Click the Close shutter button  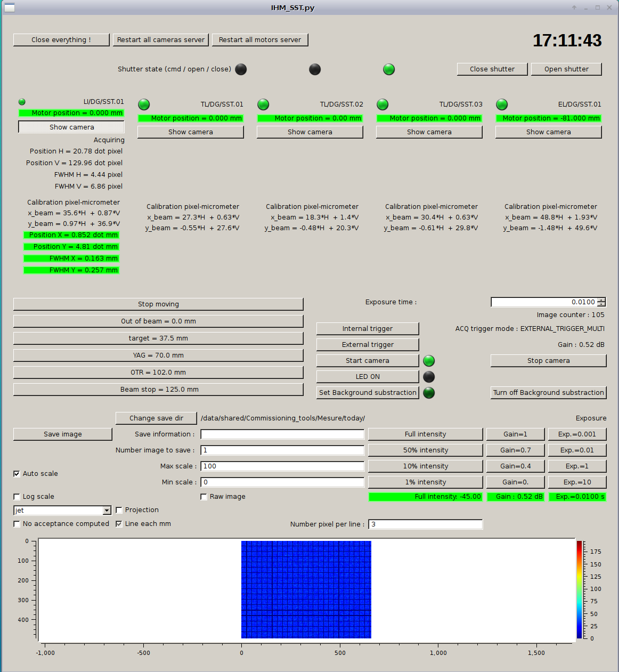(x=492, y=69)
